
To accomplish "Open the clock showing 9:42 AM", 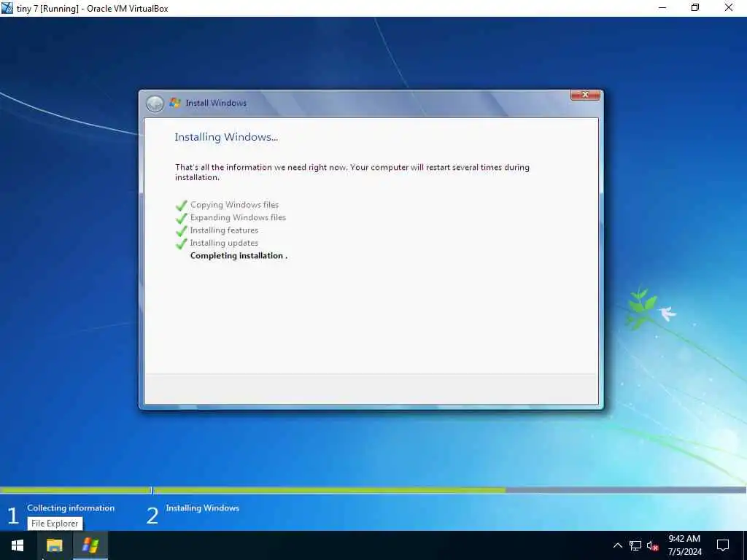I will pos(684,539).
